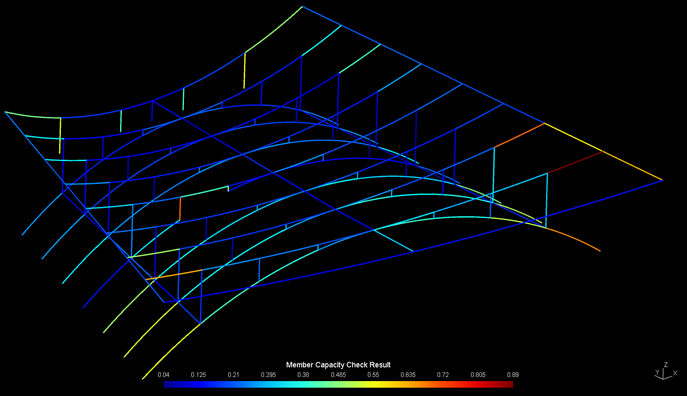Click the Y axis label on triad
This screenshot has height=396, width=687.
click(657, 373)
